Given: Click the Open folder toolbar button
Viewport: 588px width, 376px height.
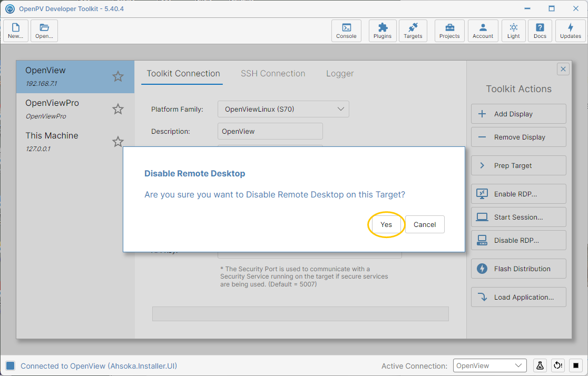Looking at the screenshot, I should coord(44,31).
